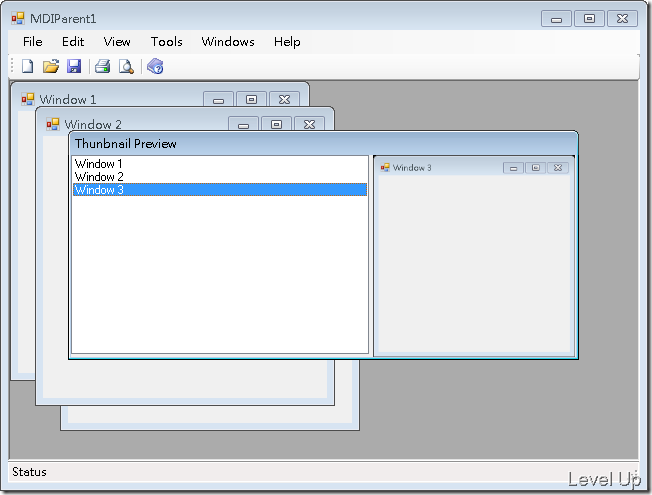Open the Windows menu
The image size is (652, 495).
[228, 42]
